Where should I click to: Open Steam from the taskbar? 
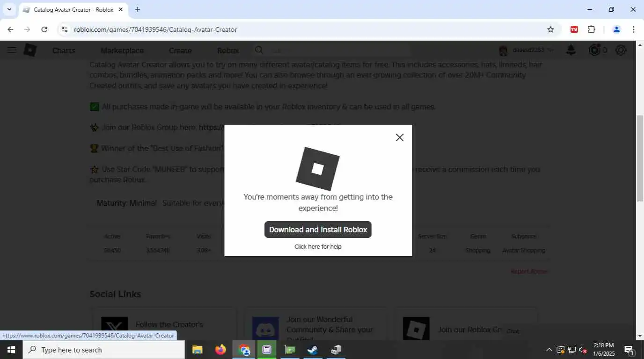[x=313, y=350]
